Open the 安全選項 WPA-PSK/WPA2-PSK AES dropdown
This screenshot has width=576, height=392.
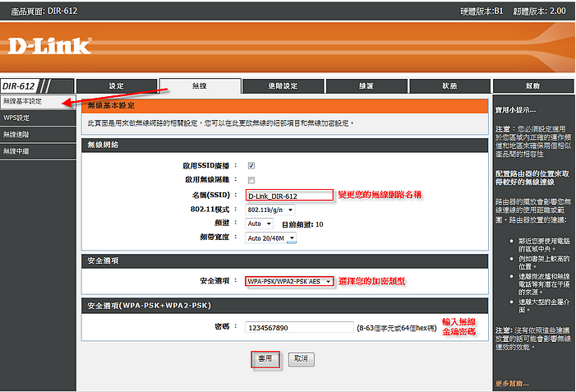point(289,281)
